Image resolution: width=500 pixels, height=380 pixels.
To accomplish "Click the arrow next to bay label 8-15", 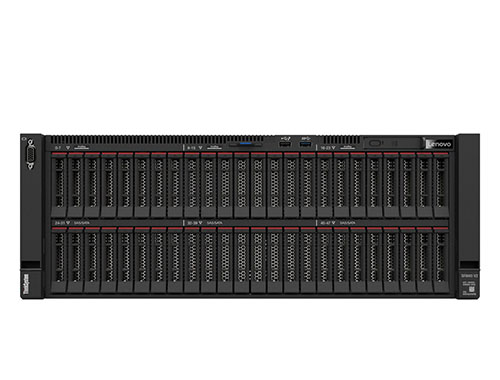I will (200, 148).
